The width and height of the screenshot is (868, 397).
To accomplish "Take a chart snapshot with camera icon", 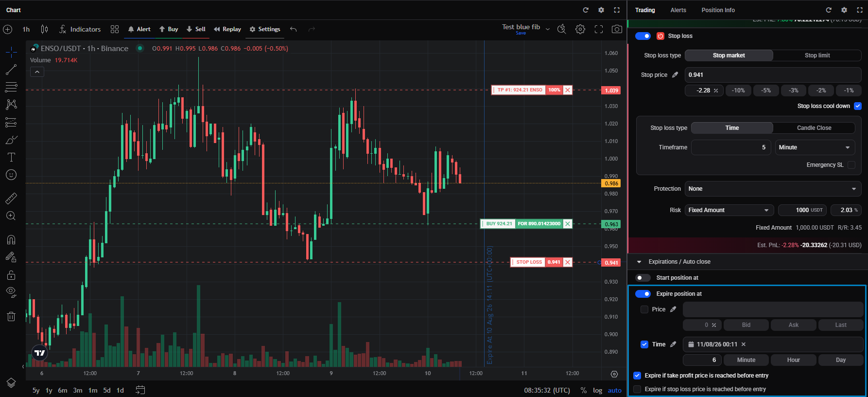I will 617,29.
